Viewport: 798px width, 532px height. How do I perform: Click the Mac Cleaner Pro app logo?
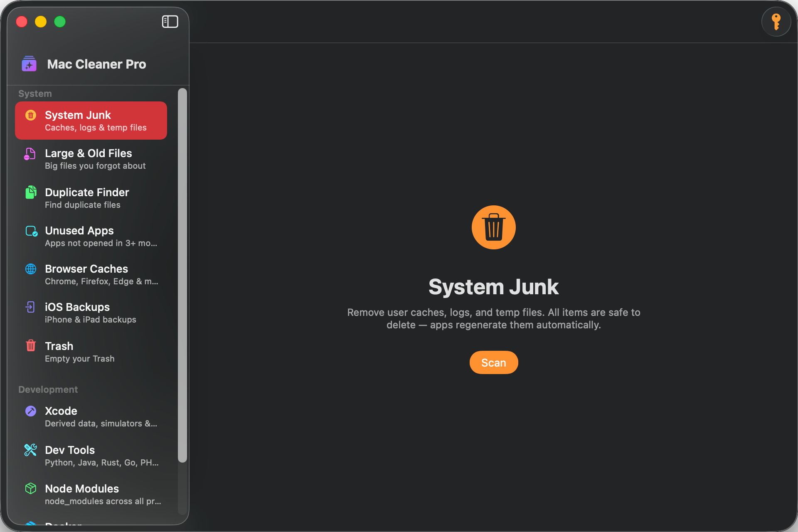(x=29, y=64)
